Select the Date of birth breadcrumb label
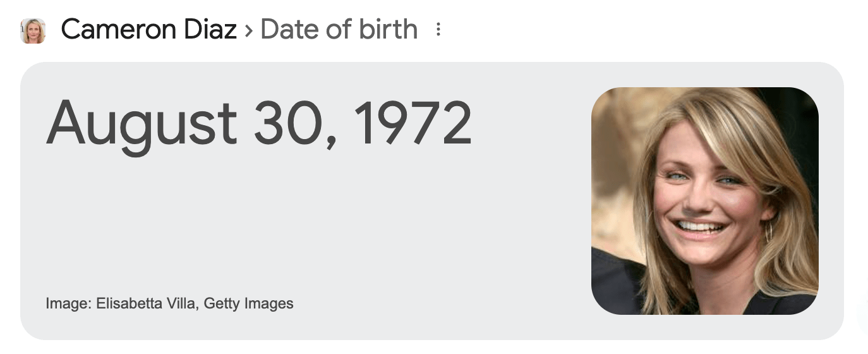The width and height of the screenshot is (868, 354). tap(339, 29)
